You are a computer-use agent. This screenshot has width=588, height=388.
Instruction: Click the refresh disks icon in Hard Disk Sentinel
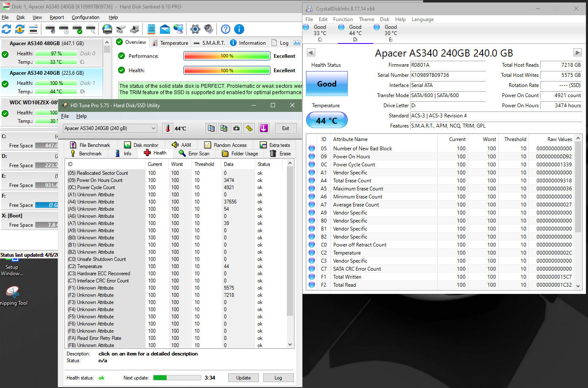(x=6, y=29)
